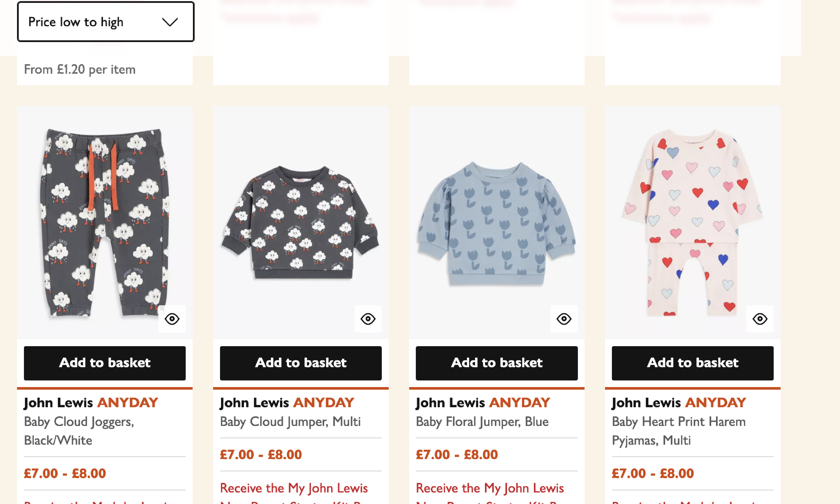Open Baby Cloud Jumper, Multi product link
The height and width of the screenshot is (504, 840).
coord(290,421)
